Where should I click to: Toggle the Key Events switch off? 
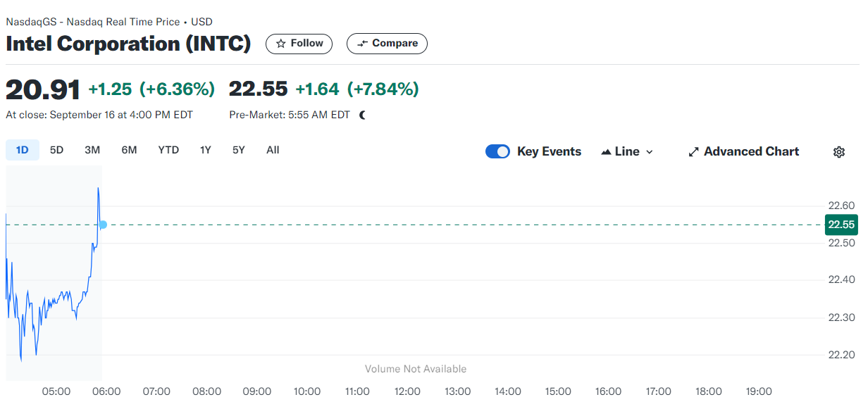coord(497,151)
